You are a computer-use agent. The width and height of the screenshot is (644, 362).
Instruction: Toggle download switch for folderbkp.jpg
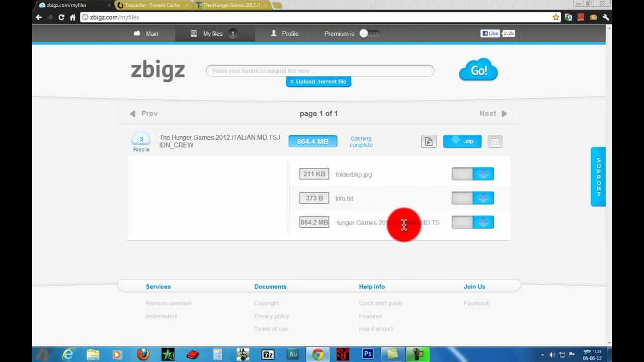tap(462, 174)
